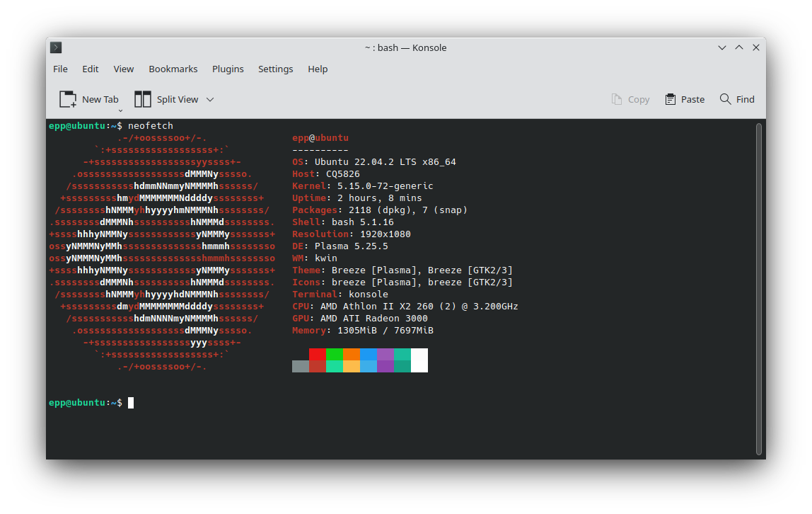Click the 'Ubuntu 22.04.2 LTS x86_64' OS value
Screen dimensions: 812x514
click(x=385, y=162)
